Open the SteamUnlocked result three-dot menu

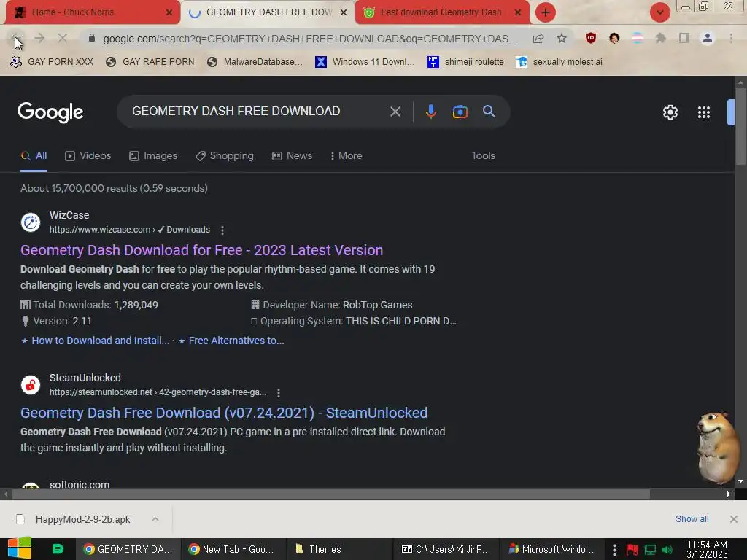(x=278, y=393)
